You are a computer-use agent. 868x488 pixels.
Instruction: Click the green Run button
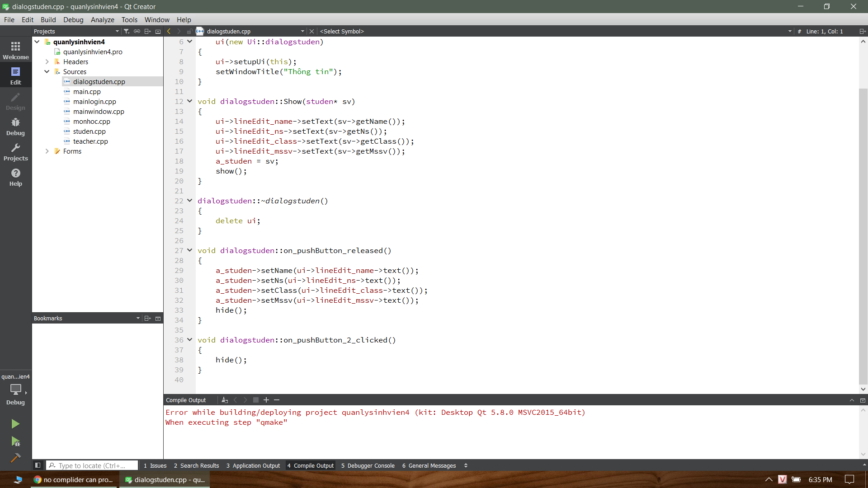click(x=15, y=424)
